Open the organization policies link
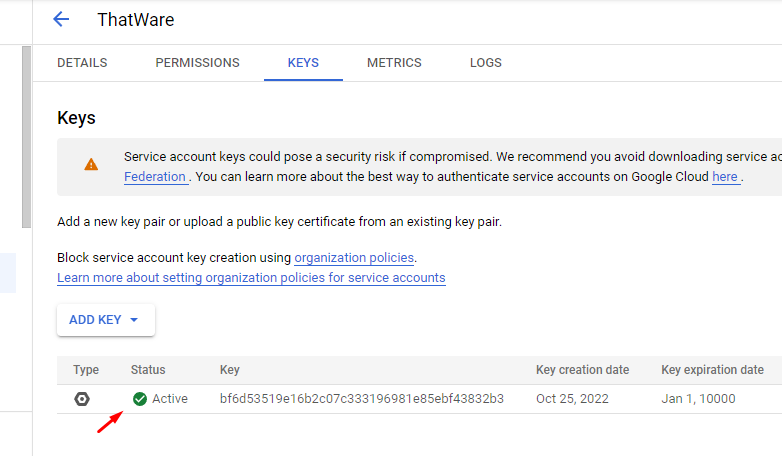The width and height of the screenshot is (782, 456). pos(354,258)
